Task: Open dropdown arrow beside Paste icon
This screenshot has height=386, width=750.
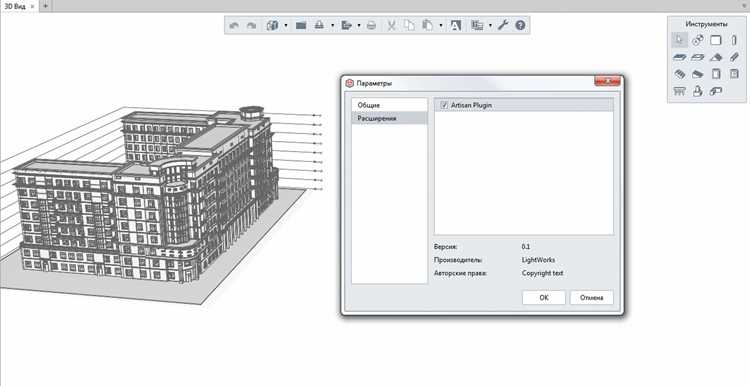Action: coord(441,25)
